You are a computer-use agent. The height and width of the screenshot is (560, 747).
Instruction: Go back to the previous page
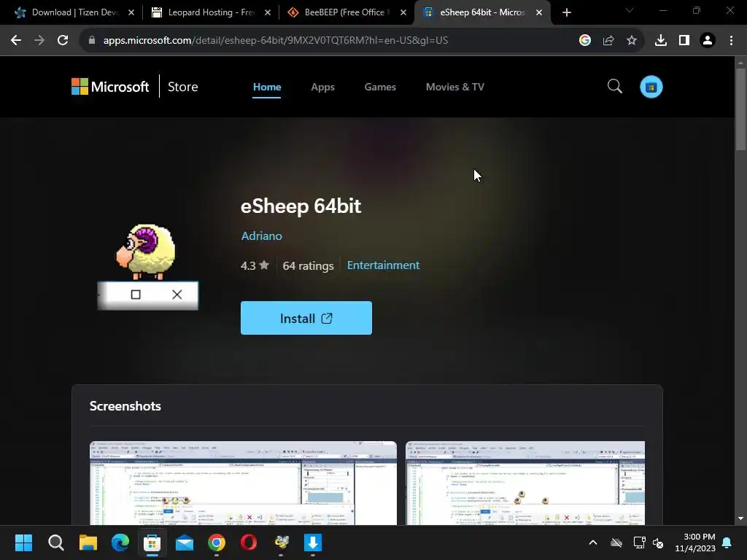tap(16, 41)
